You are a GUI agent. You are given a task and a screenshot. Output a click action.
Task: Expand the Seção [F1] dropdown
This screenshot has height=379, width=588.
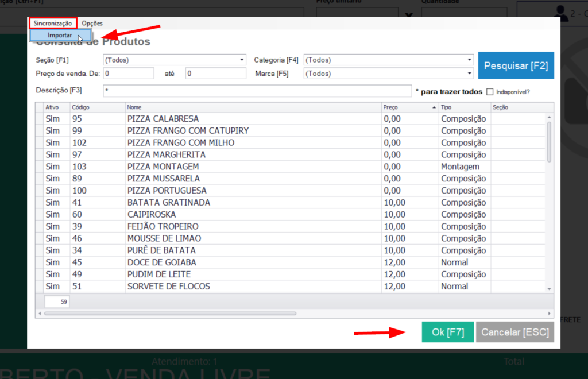point(242,60)
